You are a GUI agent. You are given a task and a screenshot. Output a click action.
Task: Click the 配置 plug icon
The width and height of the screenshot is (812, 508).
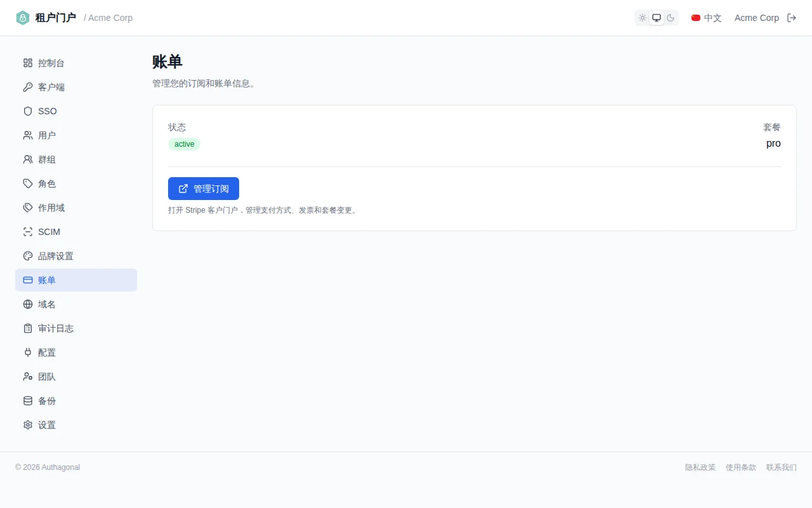[x=28, y=352]
